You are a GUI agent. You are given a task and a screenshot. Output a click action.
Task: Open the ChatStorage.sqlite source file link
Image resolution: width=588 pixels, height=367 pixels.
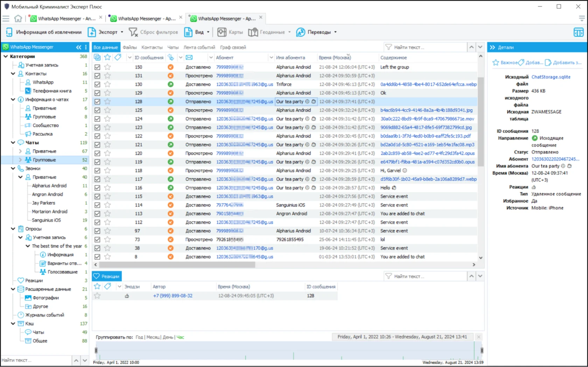(x=551, y=77)
